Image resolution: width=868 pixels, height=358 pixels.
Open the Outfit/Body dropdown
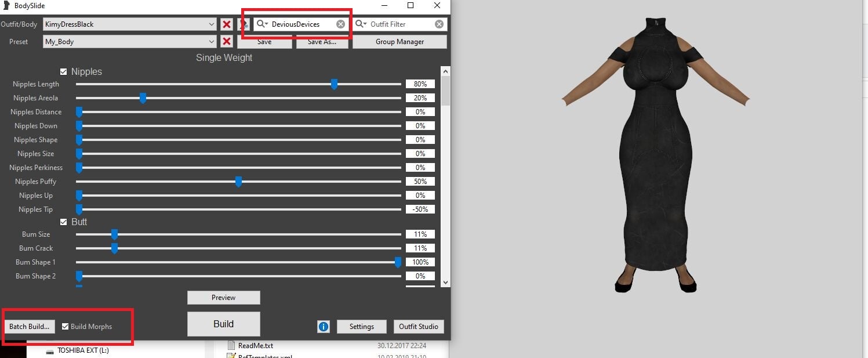coord(212,24)
